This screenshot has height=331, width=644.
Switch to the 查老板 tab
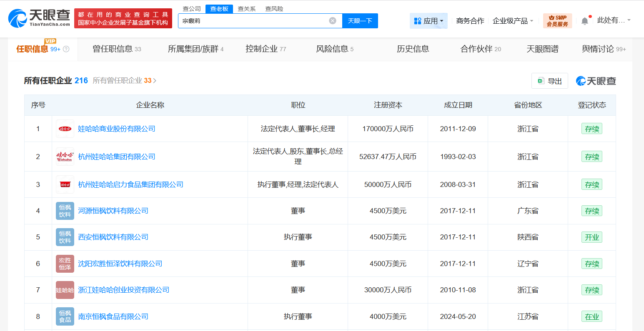[219, 8]
